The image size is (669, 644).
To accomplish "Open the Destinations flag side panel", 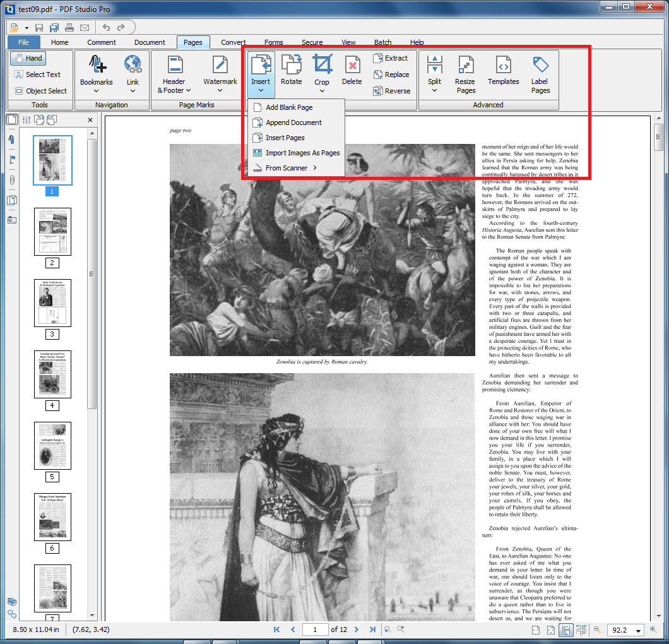I will pyautogui.click(x=12, y=160).
